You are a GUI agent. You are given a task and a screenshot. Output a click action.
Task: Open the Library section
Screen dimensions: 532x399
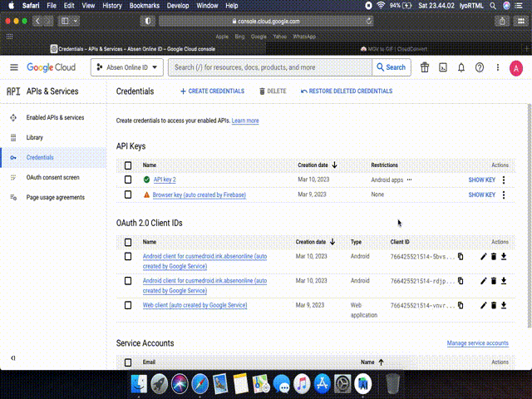pyautogui.click(x=35, y=137)
